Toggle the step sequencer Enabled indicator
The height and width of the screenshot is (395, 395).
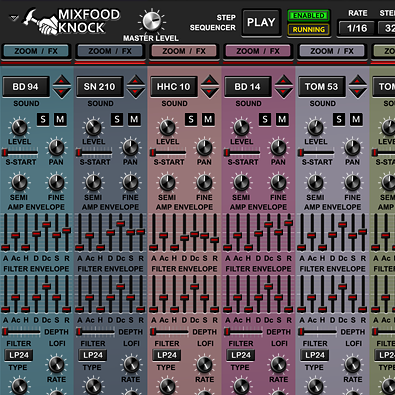308,16
